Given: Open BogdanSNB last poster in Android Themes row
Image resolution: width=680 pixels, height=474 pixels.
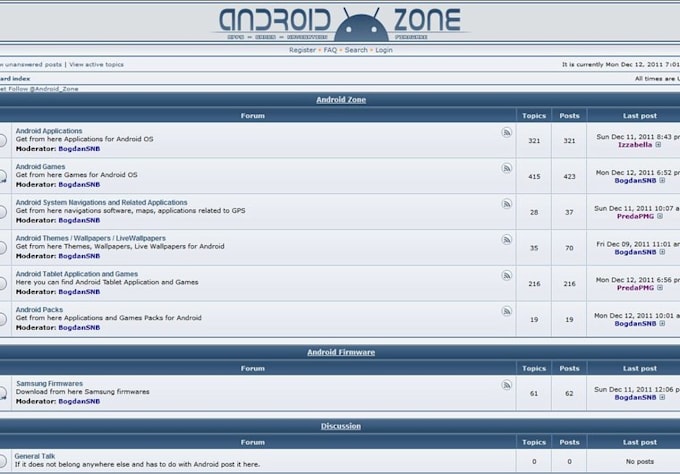Looking at the screenshot, I should click(x=635, y=252).
